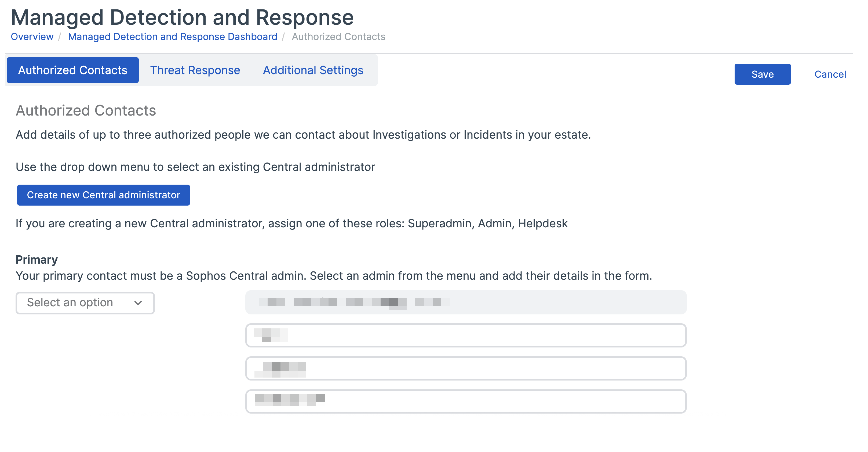
Task: Click Create new Central administrator button
Action: (103, 195)
